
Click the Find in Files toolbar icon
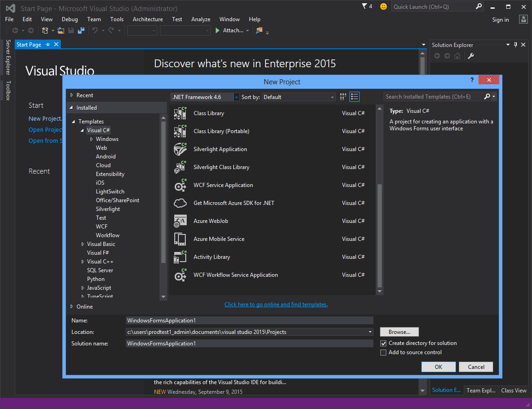point(259,30)
